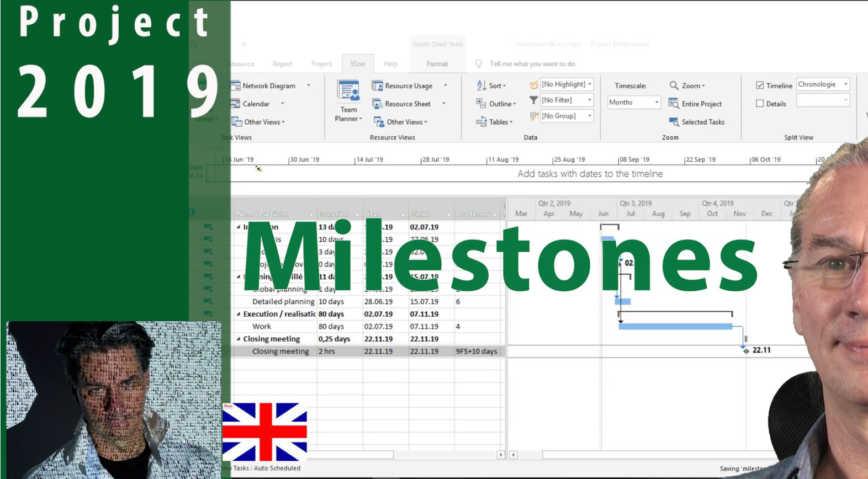Select the Work task name cell
The image size is (868, 479).
click(x=276, y=327)
